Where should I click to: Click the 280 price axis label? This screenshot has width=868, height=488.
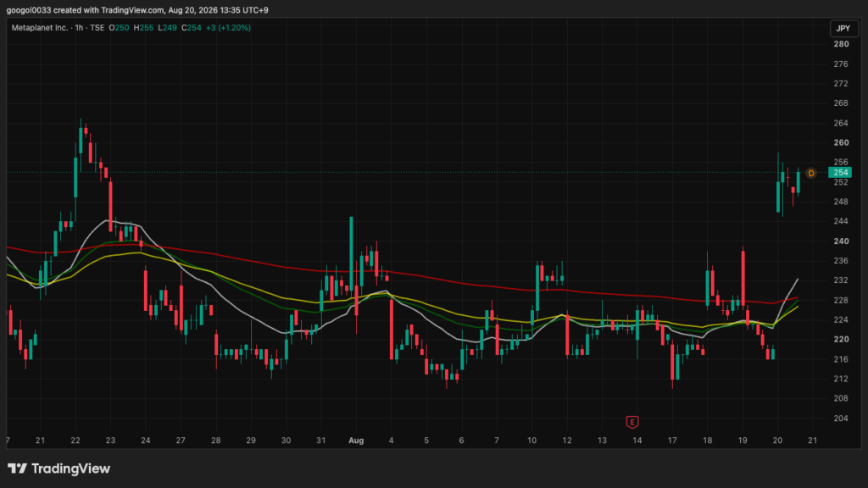tap(841, 44)
